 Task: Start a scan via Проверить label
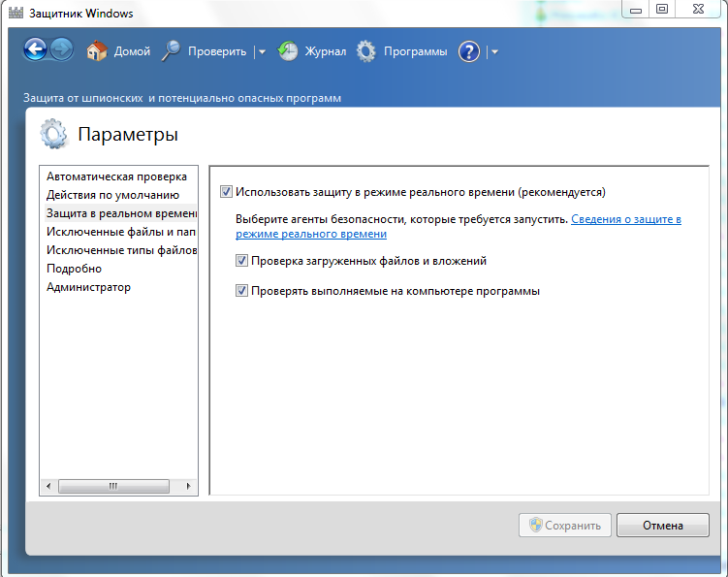tap(217, 51)
